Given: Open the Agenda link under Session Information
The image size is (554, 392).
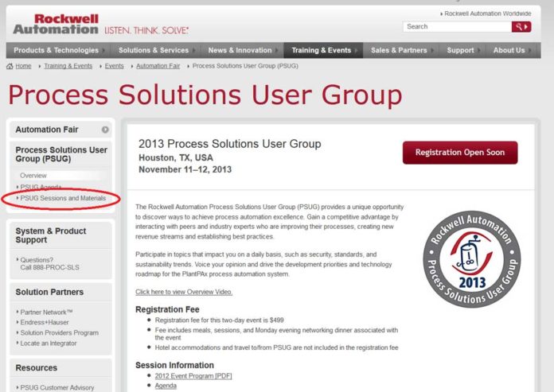Looking at the screenshot, I should [166, 386].
